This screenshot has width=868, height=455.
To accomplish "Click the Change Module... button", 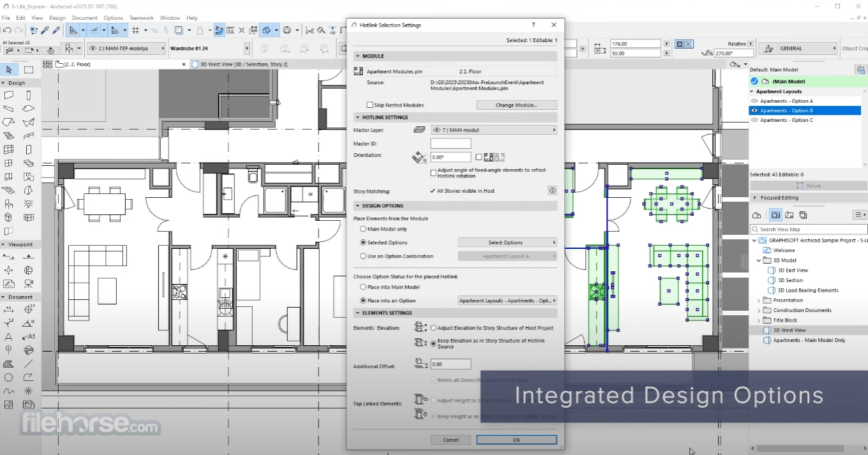I will (516, 105).
